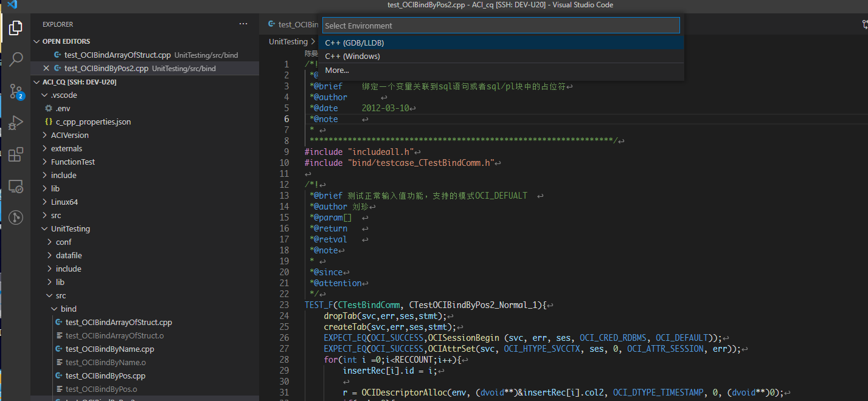The width and height of the screenshot is (868, 401).
Task: Close test_OCIBindByPos2.cpp in Open Editors
Action: click(x=46, y=68)
